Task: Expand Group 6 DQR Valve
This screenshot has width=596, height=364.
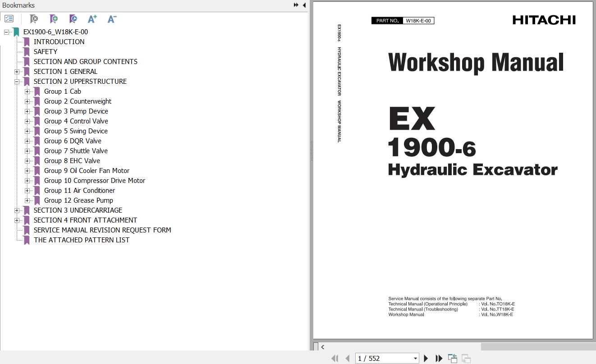Action: 27,141
